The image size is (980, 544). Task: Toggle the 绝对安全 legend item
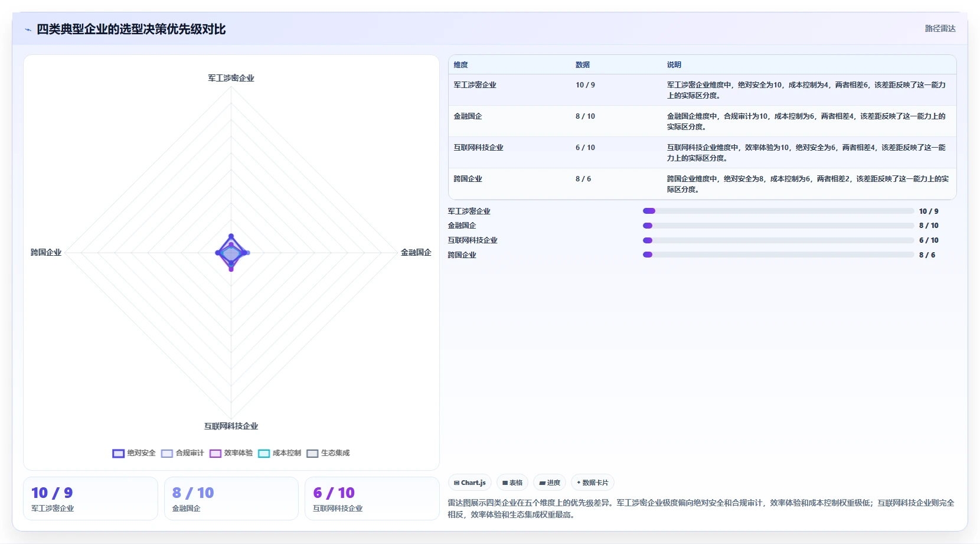pyautogui.click(x=134, y=453)
